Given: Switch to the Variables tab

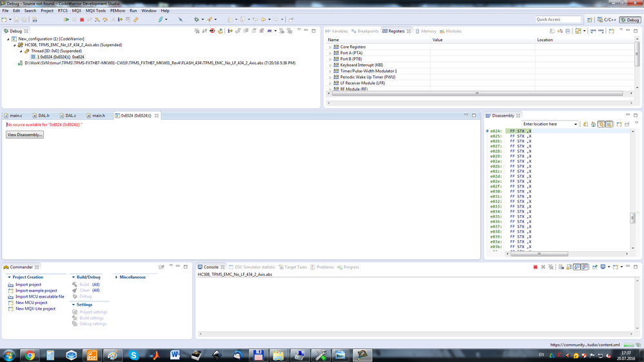Looking at the screenshot, I should point(337,31).
